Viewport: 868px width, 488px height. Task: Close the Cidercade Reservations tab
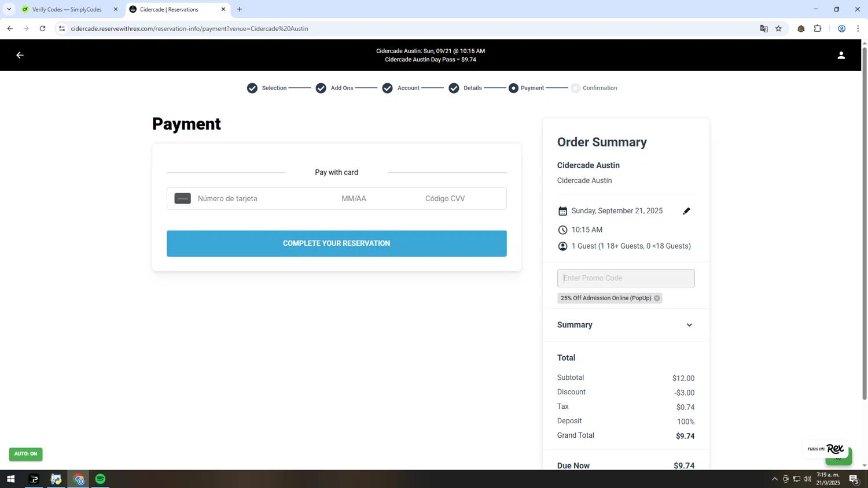223,9
